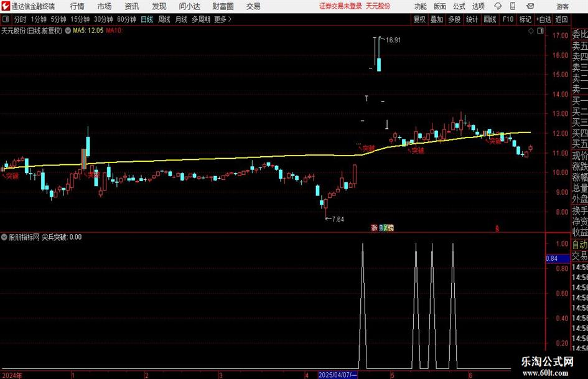
Task: Click the 榜 marker icon under the chart
Action: point(391,228)
